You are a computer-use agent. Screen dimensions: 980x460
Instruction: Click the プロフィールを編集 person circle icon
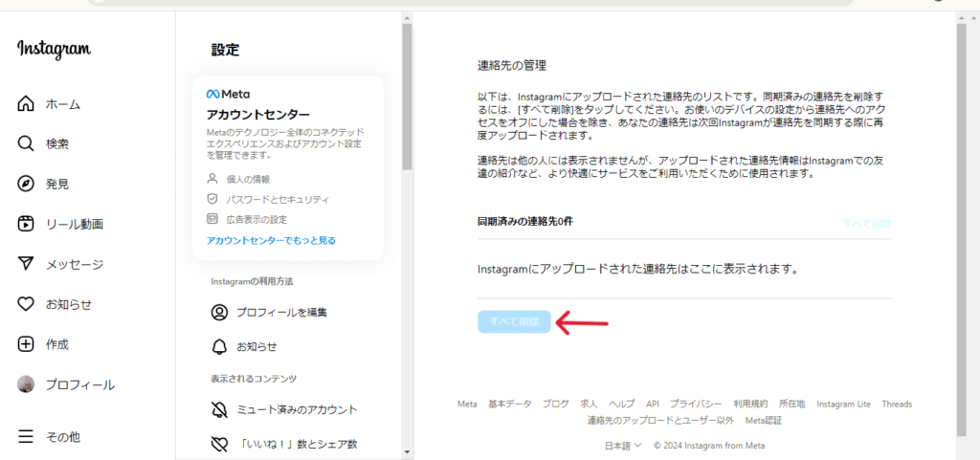(x=219, y=313)
